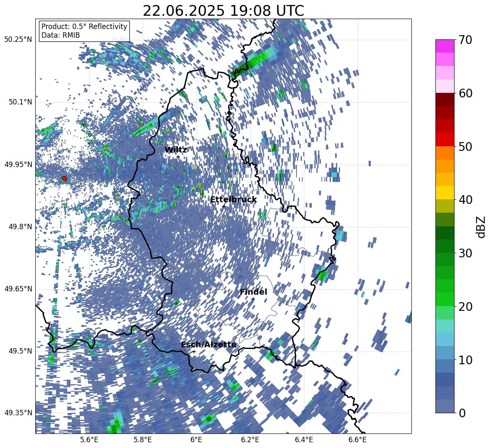
Task: Click the Wiltz station cross marker
Action: [178, 157]
